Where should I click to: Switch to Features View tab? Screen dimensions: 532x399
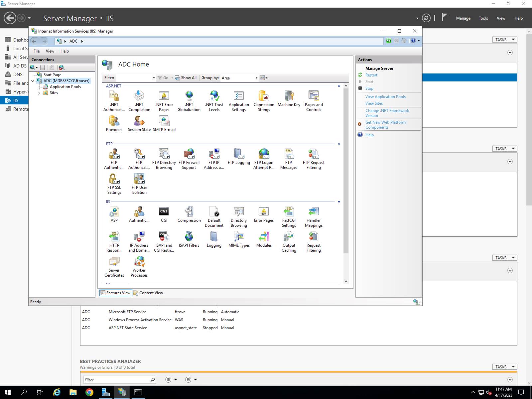[x=115, y=293]
